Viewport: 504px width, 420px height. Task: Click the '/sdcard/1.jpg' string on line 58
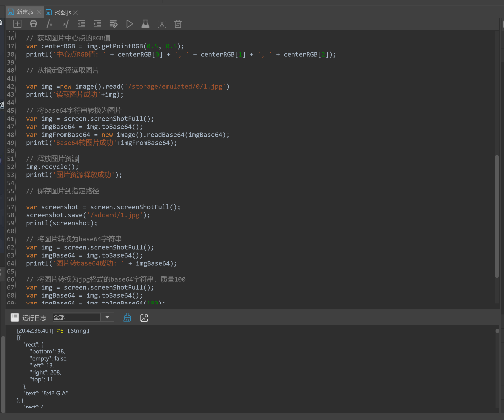click(x=114, y=215)
